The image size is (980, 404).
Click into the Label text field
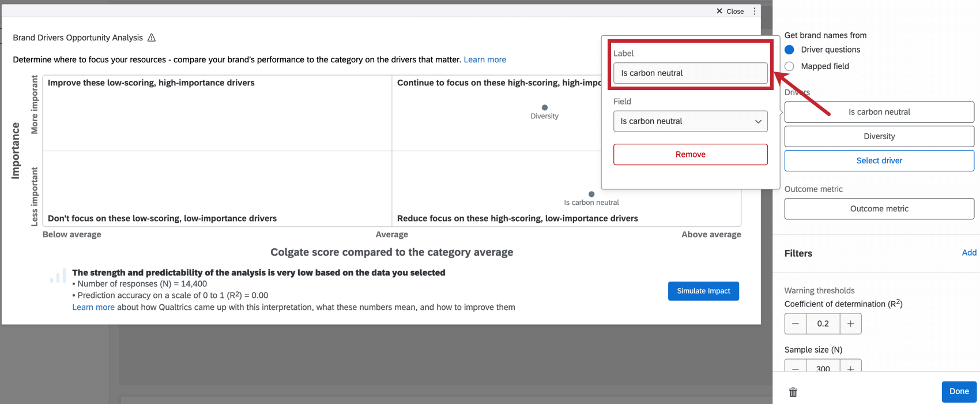[x=690, y=73]
